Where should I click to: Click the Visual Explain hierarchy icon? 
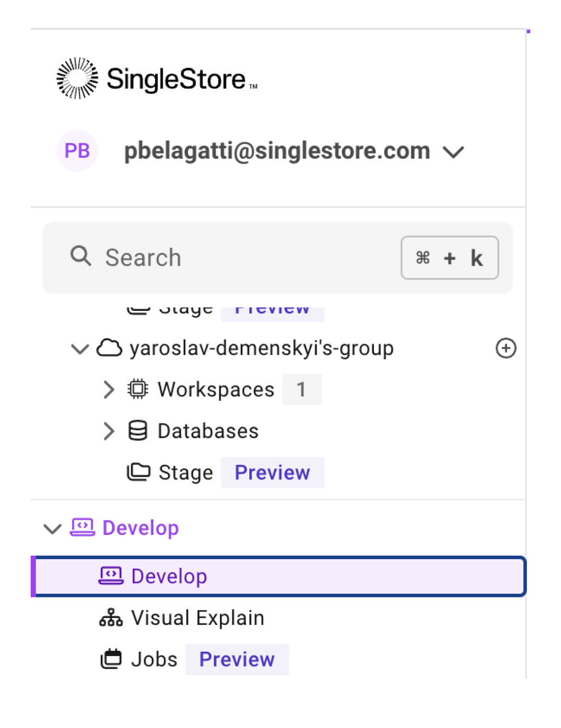coord(111,618)
